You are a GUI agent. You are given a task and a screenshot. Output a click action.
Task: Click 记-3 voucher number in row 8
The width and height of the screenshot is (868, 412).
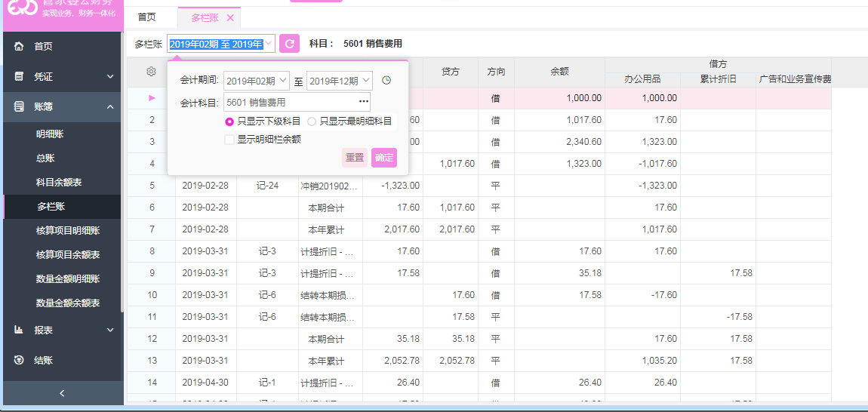pos(267,251)
